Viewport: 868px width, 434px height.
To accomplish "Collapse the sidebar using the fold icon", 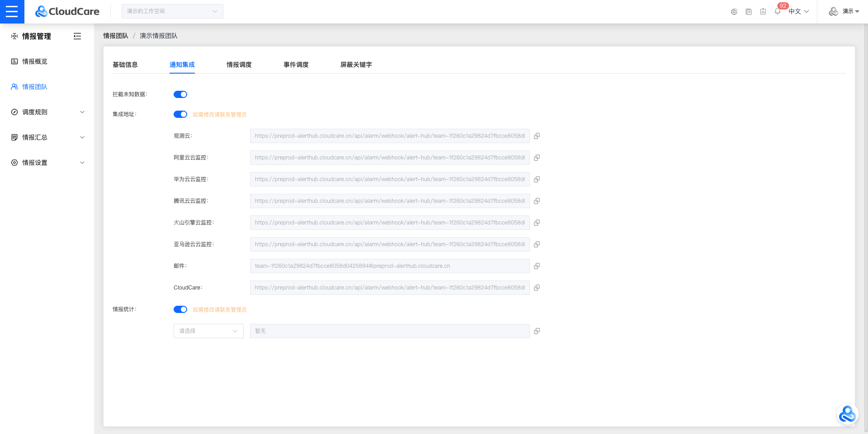I will pyautogui.click(x=77, y=36).
